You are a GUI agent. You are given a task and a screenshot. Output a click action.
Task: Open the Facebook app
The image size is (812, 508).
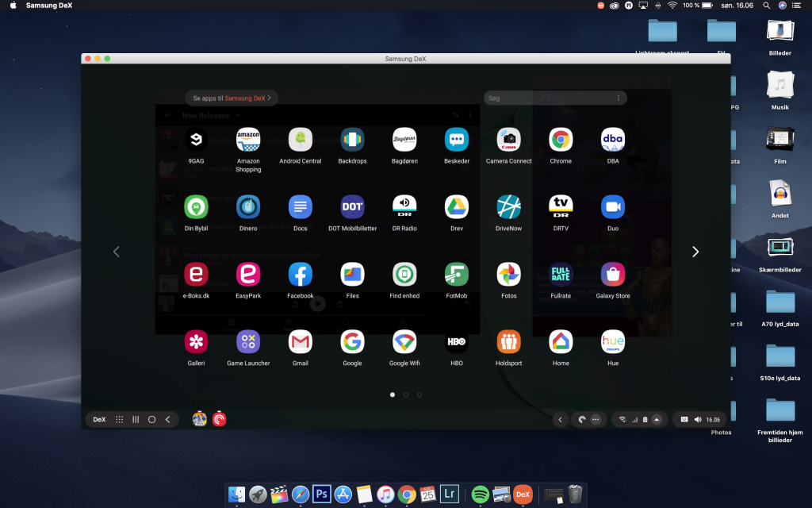pyautogui.click(x=301, y=274)
